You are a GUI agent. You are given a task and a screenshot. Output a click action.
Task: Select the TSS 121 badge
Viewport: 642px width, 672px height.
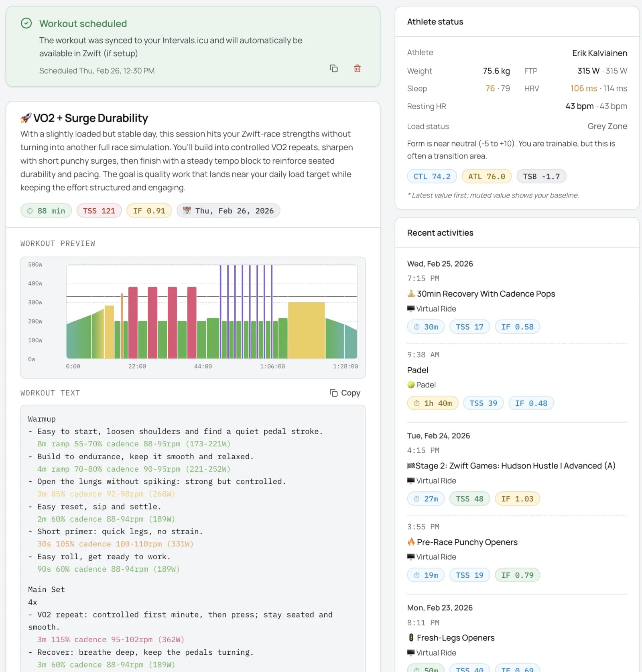(x=99, y=210)
